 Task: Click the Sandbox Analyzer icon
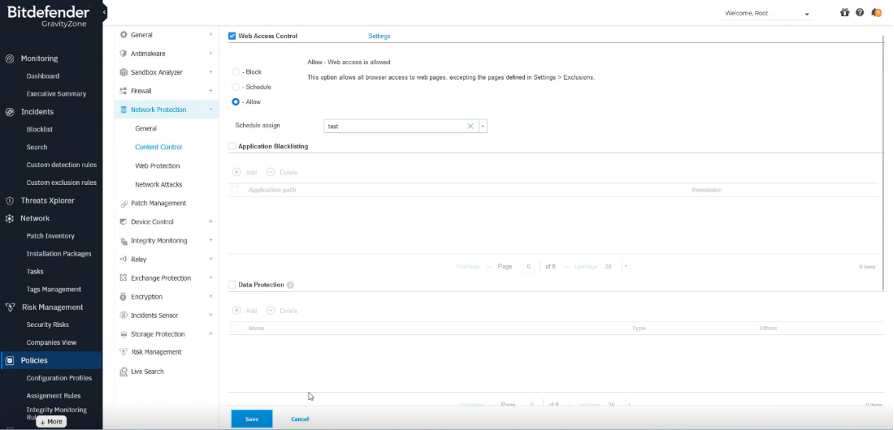coord(123,72)
